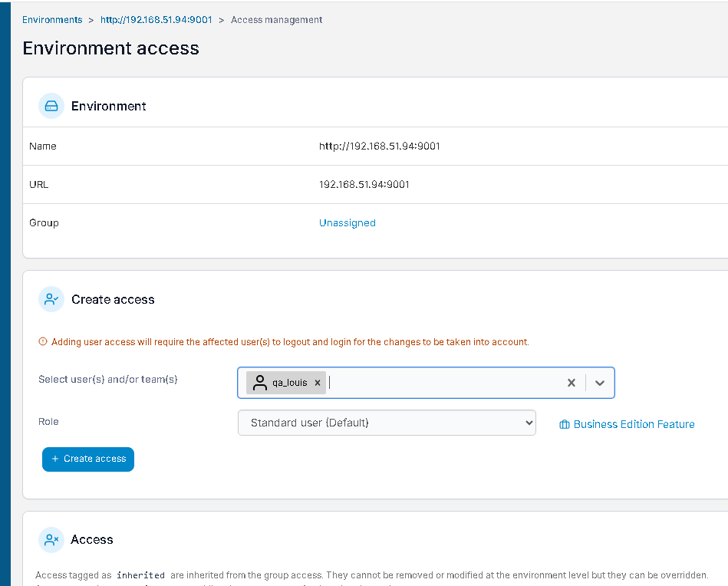Open http://192.168.51.94:9001 breadcrumb link
Screen dimensions: 728x586
pos(156,19)
